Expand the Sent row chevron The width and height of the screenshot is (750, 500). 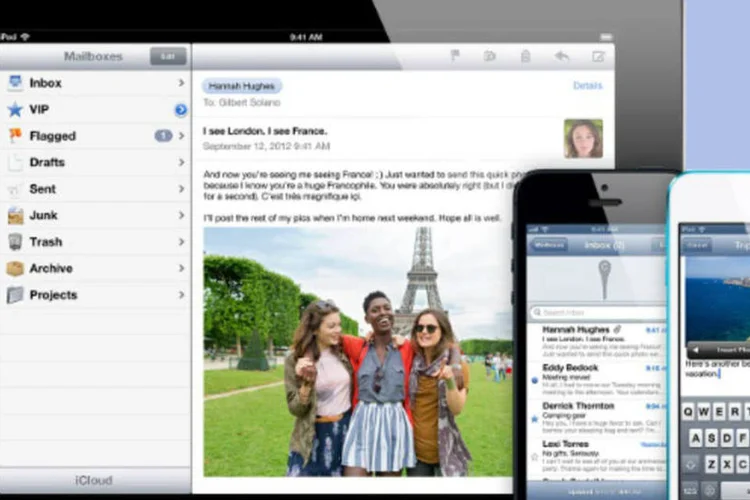tap(181, 189)
